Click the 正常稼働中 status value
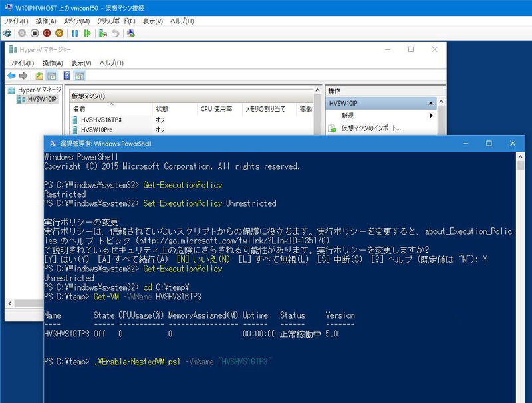This screenshot has width=532, height=403. (x=301, y=334)
